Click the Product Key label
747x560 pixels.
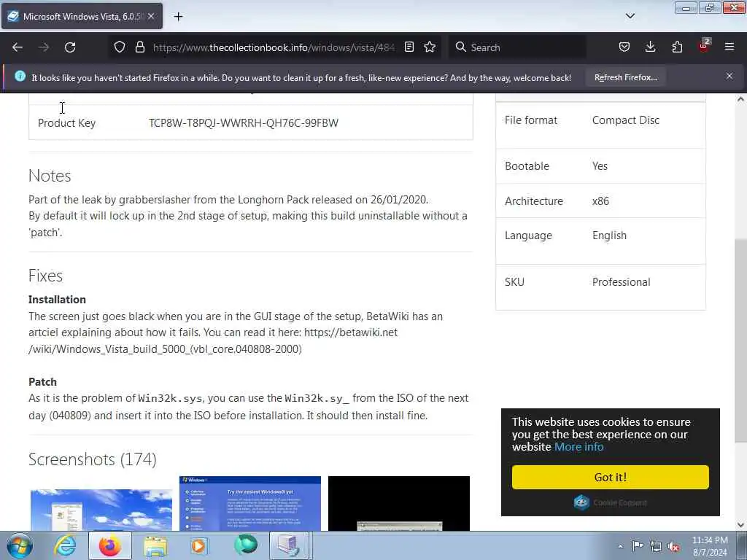66,122
